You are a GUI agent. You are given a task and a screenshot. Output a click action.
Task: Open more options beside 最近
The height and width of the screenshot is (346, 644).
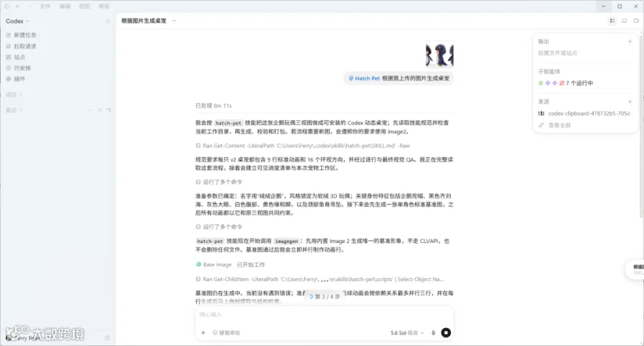89,110
